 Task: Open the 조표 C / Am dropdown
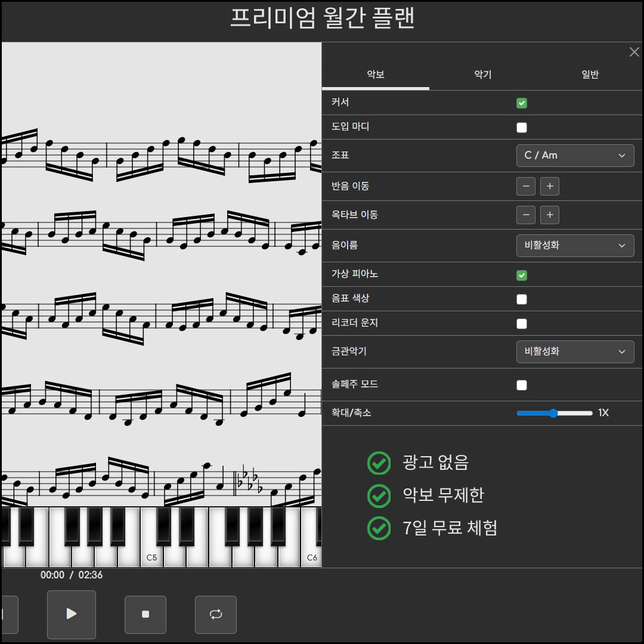click(575, 156)
